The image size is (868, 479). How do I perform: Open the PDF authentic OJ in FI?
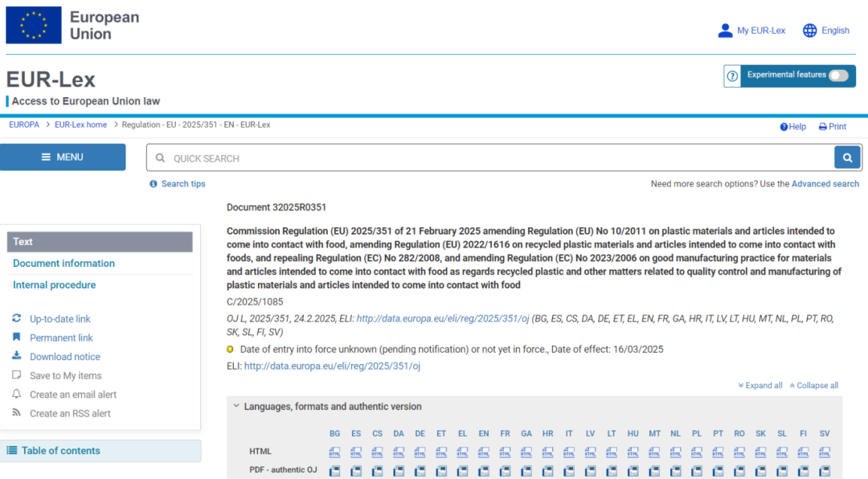pos(803,471)
